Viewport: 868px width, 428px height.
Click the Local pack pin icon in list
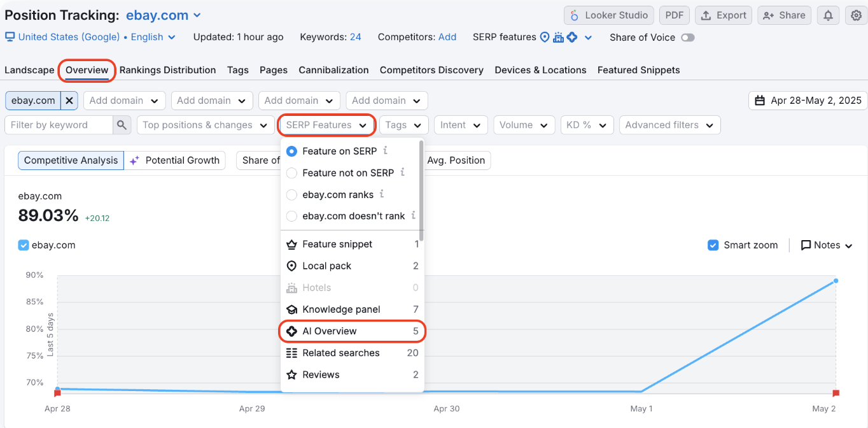(x=291, y=266)
